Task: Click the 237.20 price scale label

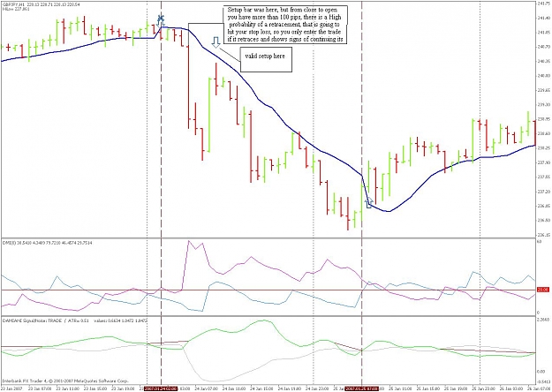Action: click(x=543, y=192)
